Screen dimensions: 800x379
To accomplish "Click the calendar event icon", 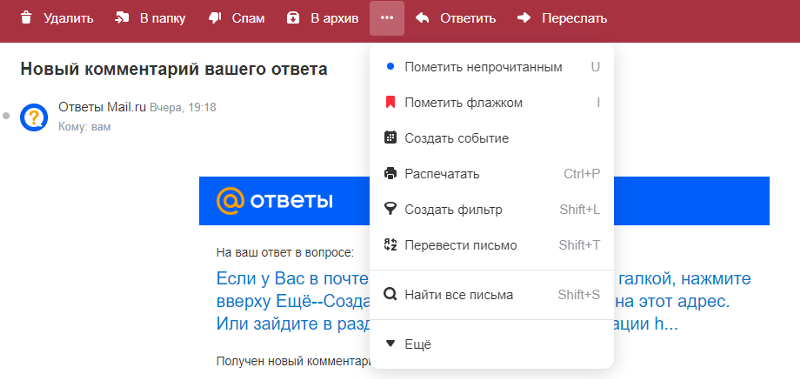I will tap(390, 138).
